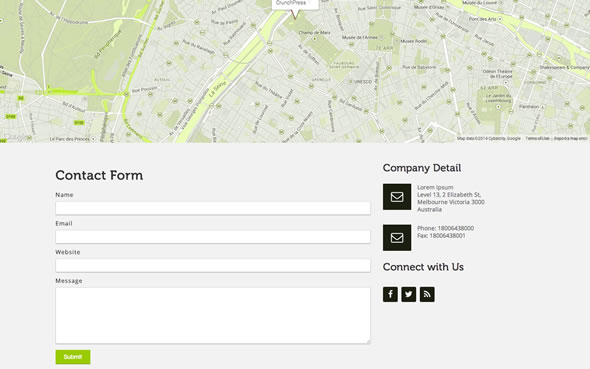
Task: Click the Champ de Mars map label
Action: click(315, 33)
